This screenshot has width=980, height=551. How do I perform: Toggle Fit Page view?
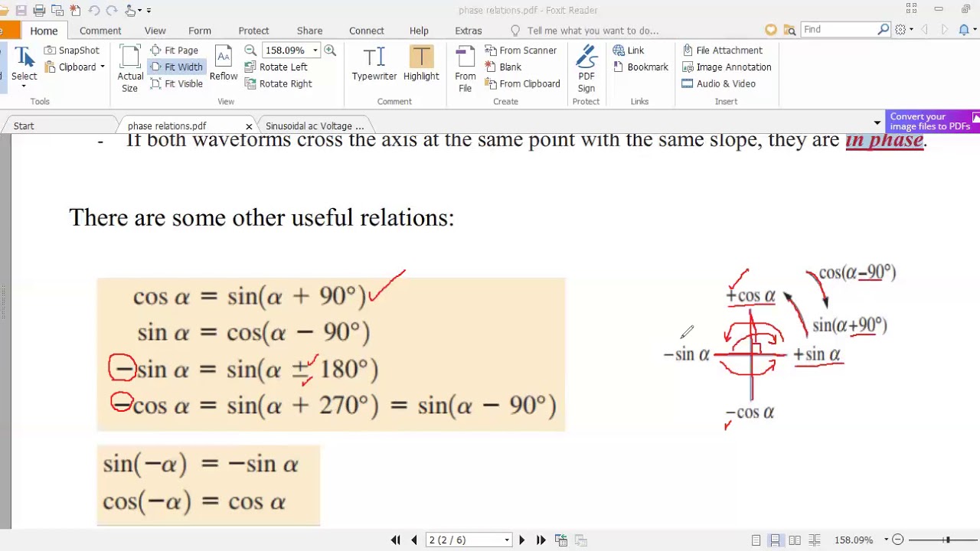[x=175, y=51]
